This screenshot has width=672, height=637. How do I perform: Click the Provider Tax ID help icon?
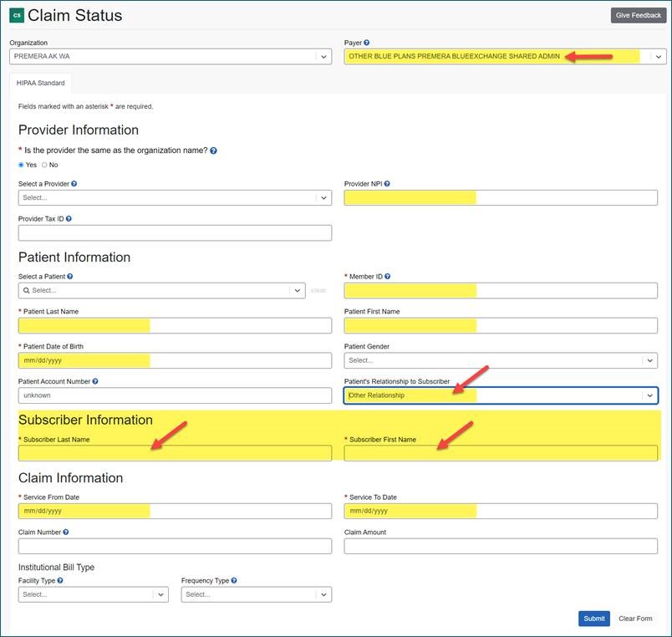(67, 218)
